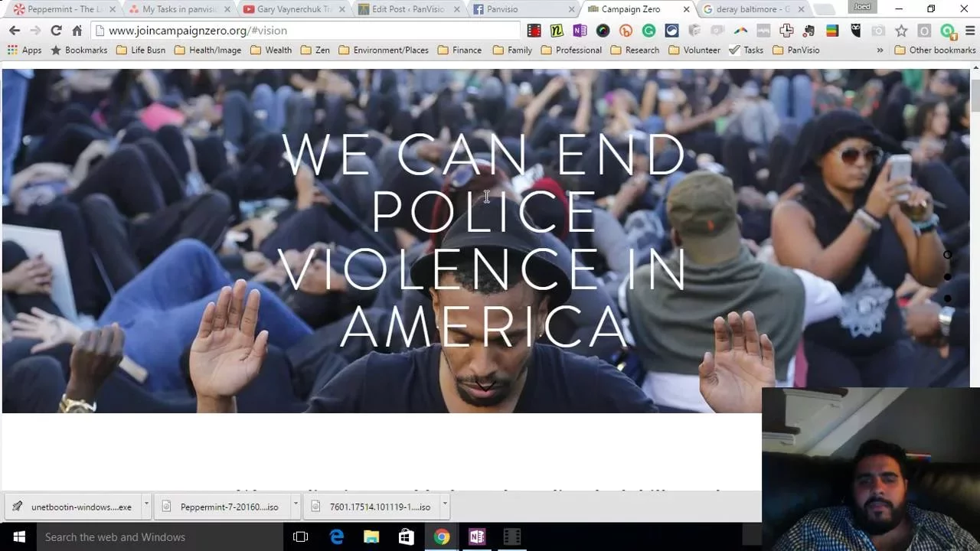
Task: Click the circular dark color-wheel extension icon
Action: [603, 31]
